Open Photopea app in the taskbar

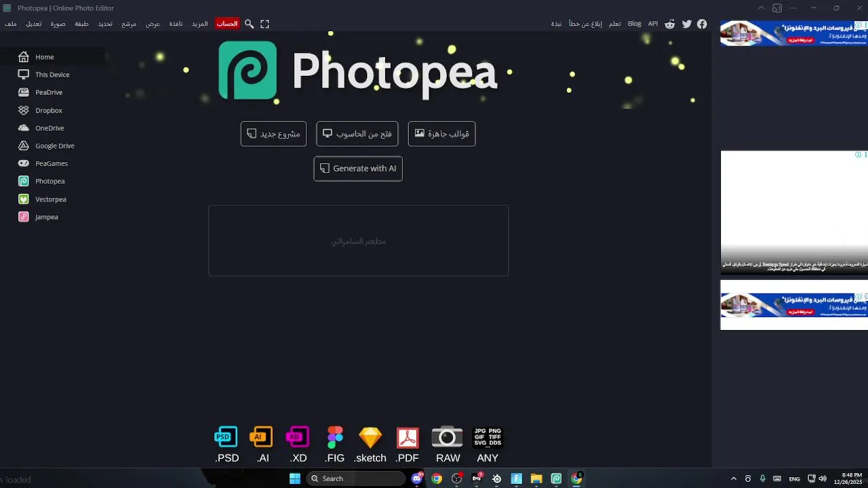click(x=556, y=479)
